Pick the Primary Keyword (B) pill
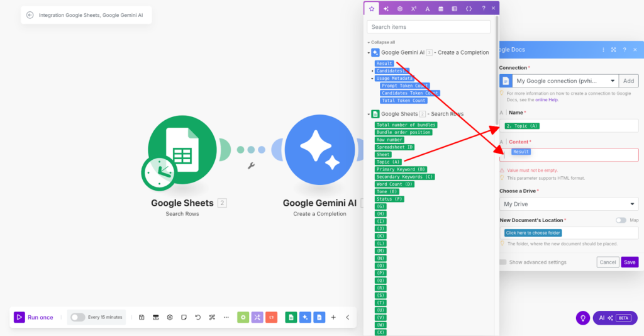This screenshot has height=336, width=644. (401, 169)
